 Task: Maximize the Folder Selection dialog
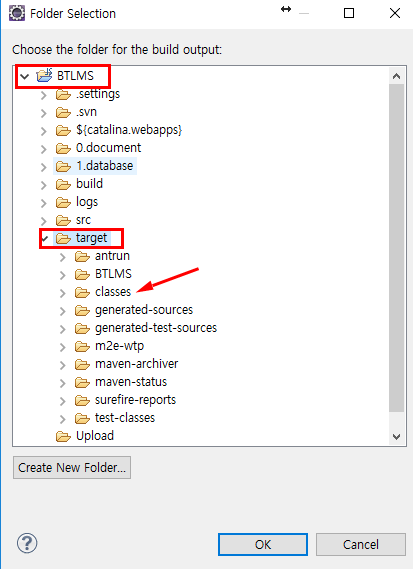point(349,13)
